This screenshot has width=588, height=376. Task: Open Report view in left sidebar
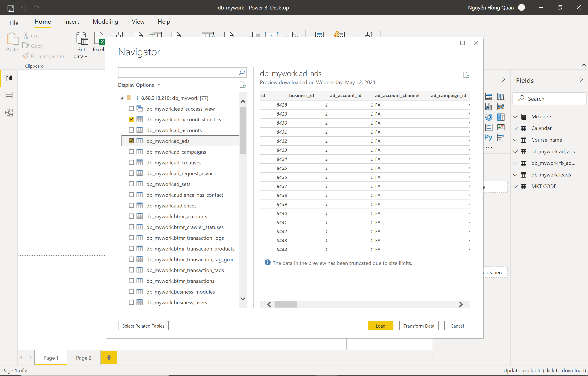pyautogui.click(x=9, y=78)
